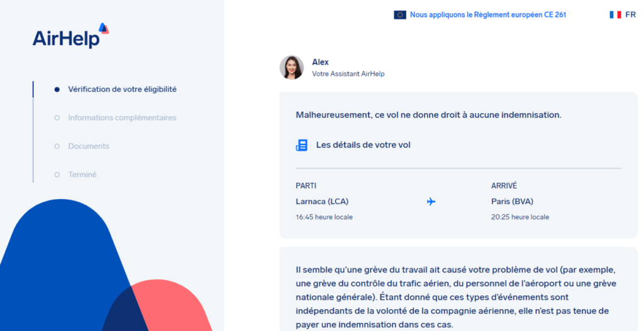Click the flight details document icon

point(302,145)
